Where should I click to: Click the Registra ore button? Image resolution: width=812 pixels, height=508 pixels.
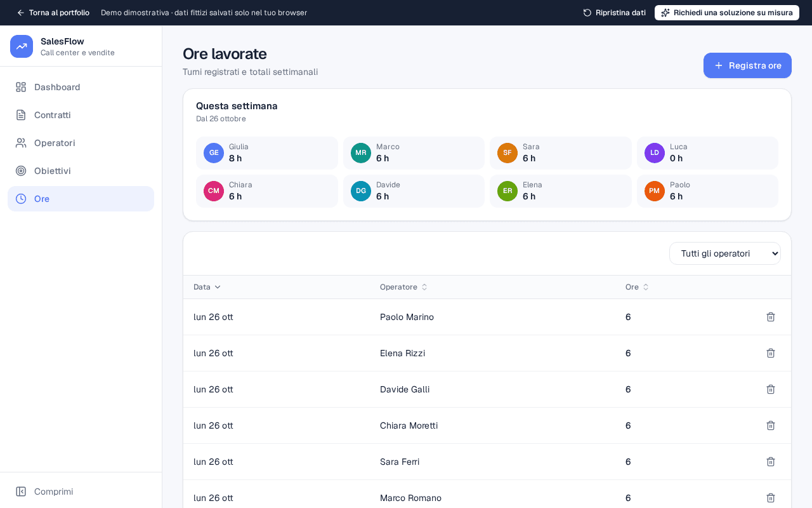pos(747,65)
